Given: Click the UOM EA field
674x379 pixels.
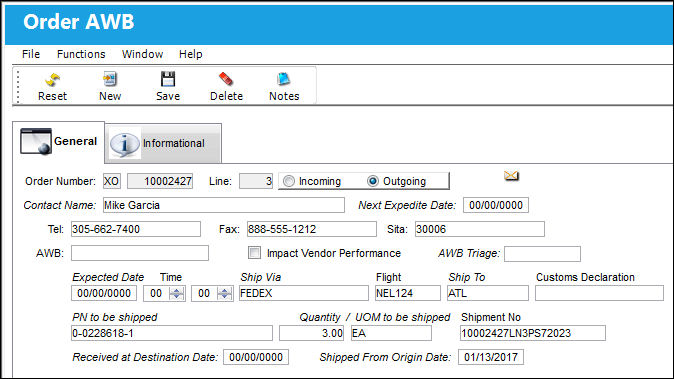Looking at the screenshot, I should [x=391, y=333].
